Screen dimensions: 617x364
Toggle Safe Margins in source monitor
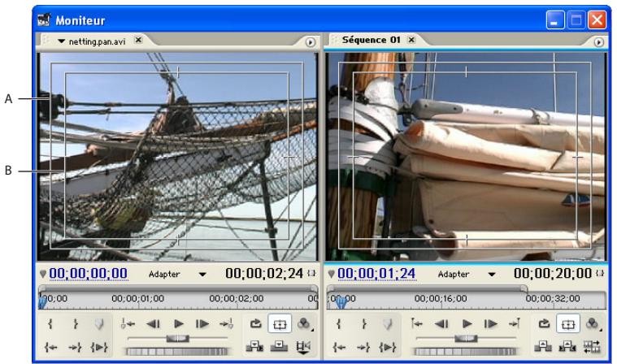pyautogui.click(x=280, y=324)
